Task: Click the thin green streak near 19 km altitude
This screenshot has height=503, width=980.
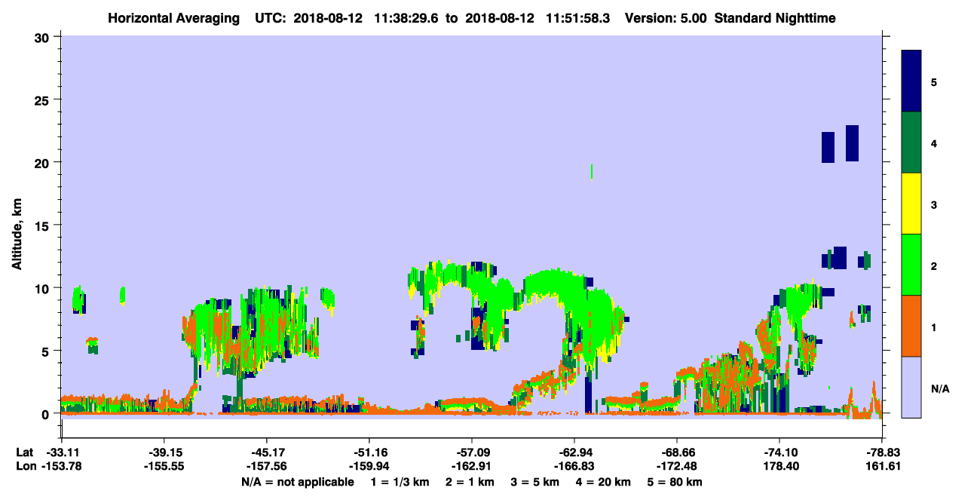Action: [592, 171]
